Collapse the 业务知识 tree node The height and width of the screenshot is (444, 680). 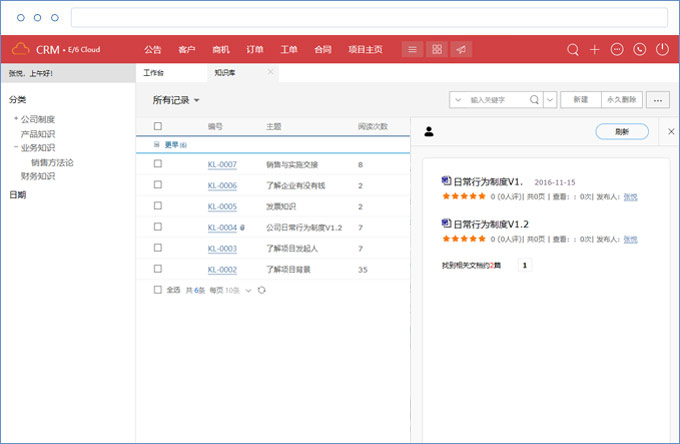[x=16, y=147]
